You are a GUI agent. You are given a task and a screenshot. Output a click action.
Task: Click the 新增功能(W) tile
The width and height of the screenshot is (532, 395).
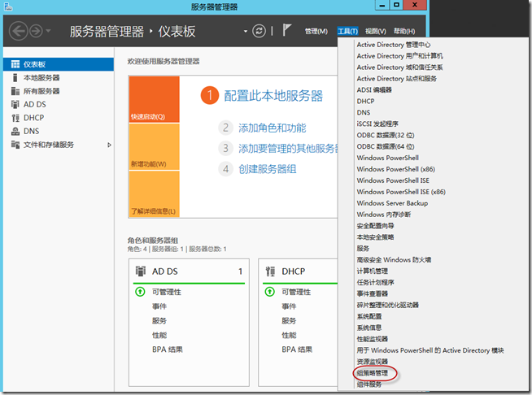pos(154,146)
